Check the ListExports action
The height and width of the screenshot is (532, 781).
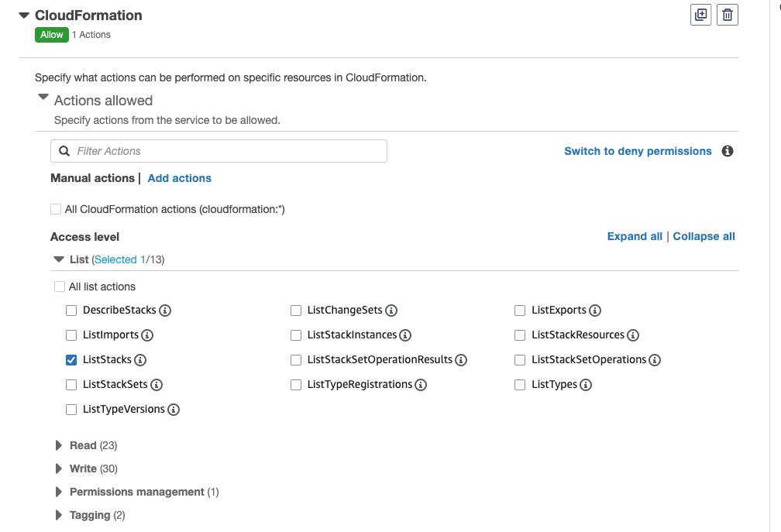pyautogui.click(x=519, y=311)
